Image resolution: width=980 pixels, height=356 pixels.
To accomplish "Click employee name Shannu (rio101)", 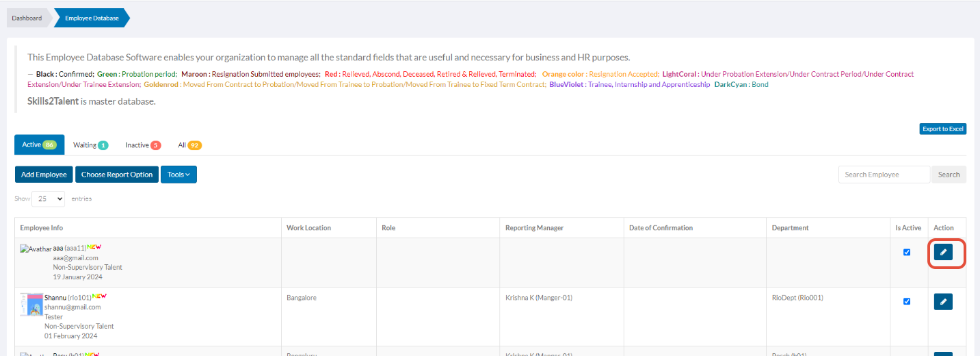I will point(68,297).
